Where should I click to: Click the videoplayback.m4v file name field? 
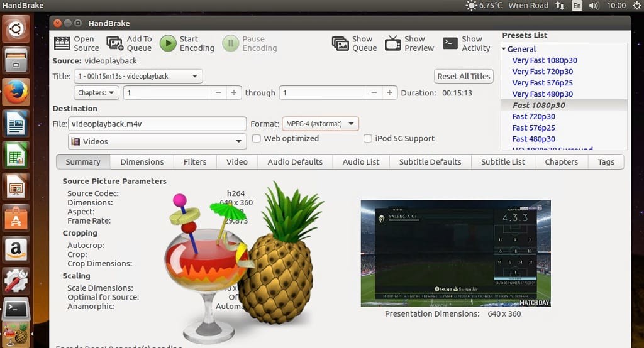coord(157,124)
